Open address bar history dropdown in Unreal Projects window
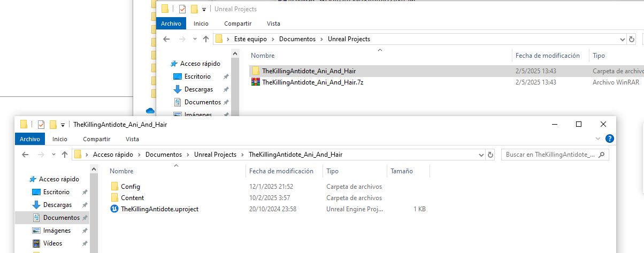 click(622, 39)
